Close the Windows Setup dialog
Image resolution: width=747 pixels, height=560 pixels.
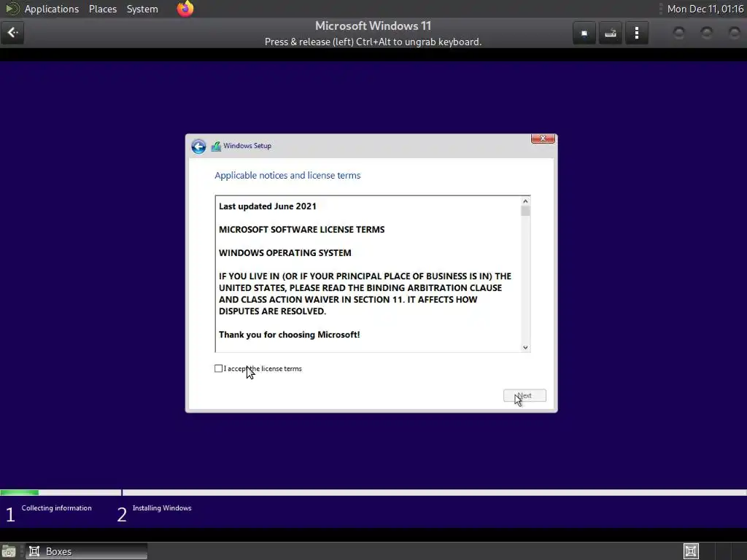(x=543, y=139)
